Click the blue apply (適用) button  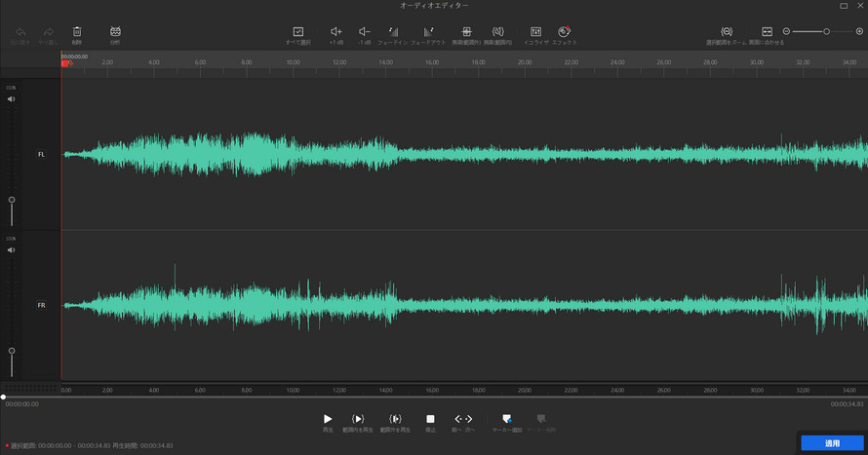[x=832, y=443]
